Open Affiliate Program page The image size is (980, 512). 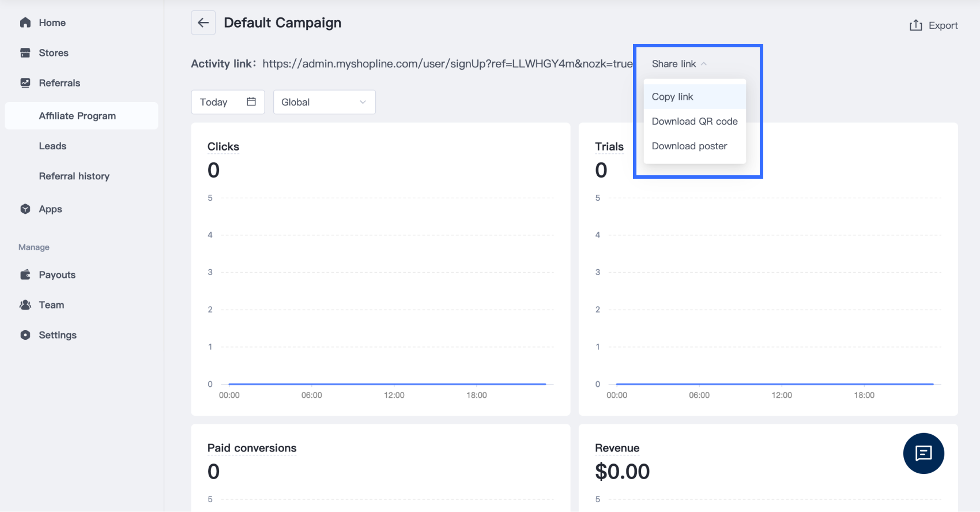pos(77,116)
